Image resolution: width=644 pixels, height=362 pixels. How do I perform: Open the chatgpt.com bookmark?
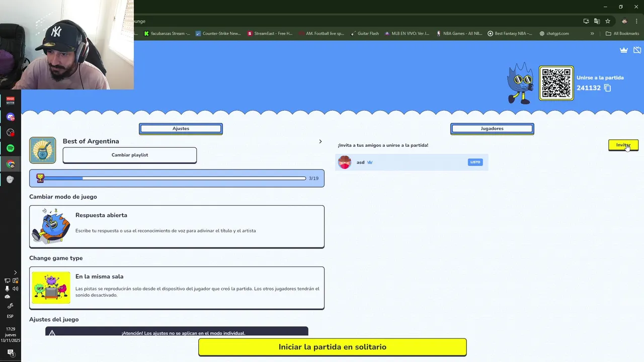click(554, 34)
